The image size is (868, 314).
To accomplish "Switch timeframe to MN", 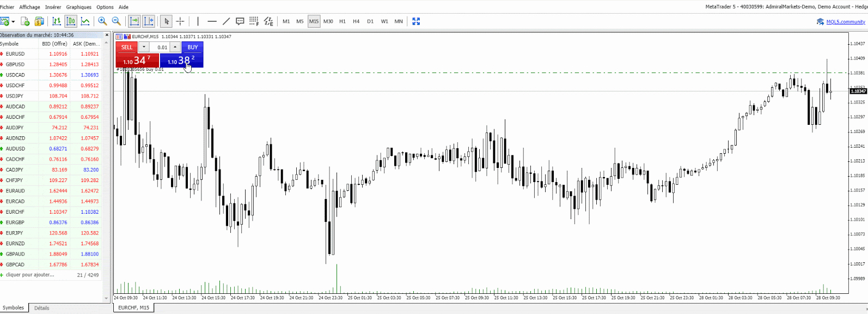I will point(399,21).
